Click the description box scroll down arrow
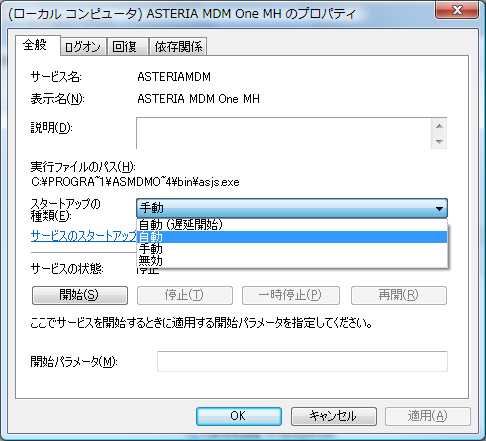The height and width of the screenshot is (441, 486). (439, 141)
